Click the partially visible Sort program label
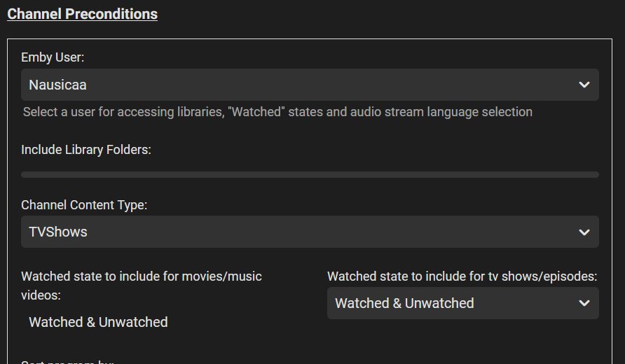The image size is (625, 364). click(x=67, y=361)
